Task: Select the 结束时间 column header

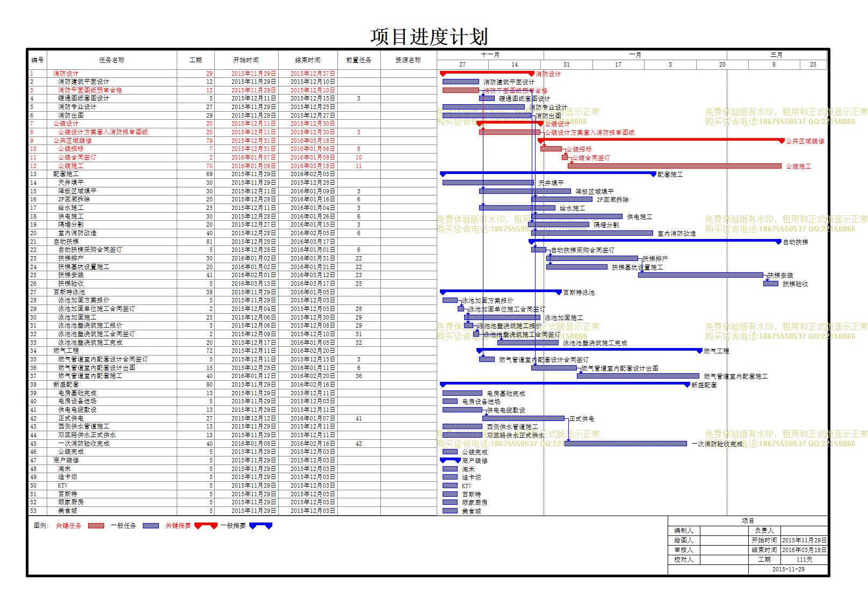Action: tap(308, 60)
